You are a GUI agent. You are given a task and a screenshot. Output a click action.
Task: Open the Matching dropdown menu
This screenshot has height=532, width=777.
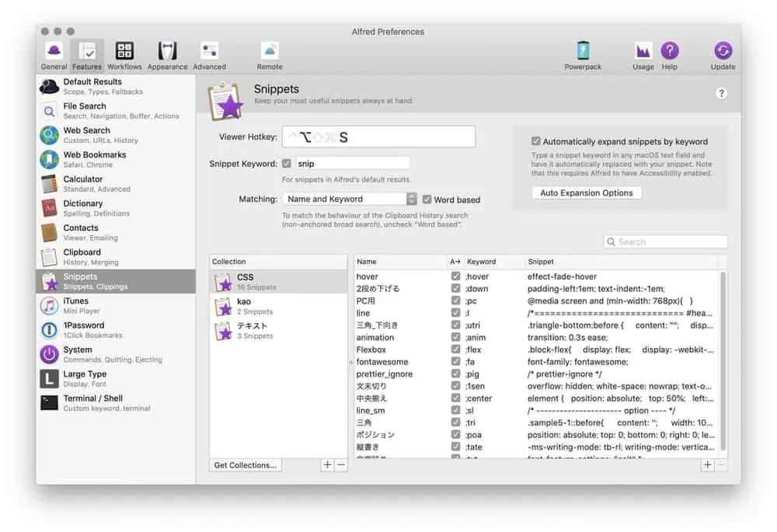[350, 200]
